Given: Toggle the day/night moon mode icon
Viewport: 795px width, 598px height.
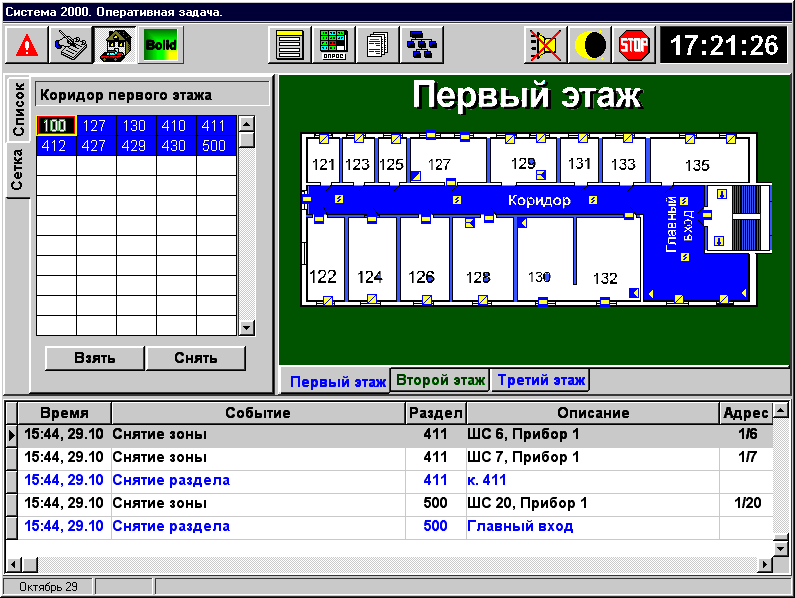Looking at the screenshot, I should tap(590, 45).
